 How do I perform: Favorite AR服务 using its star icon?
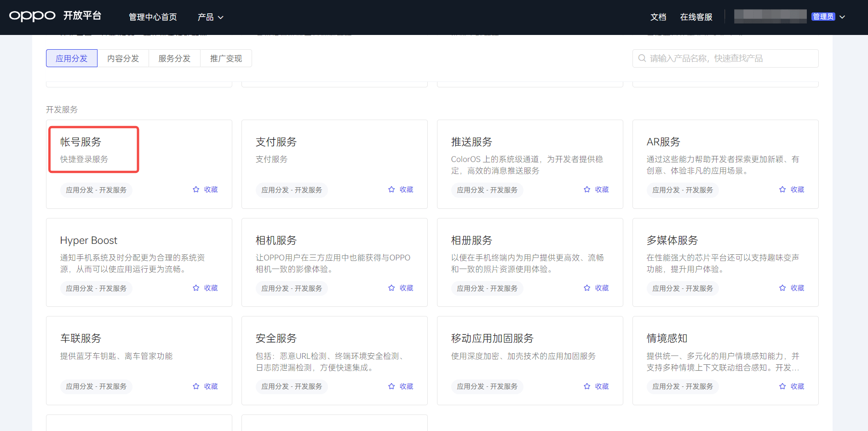coord(782,190)
